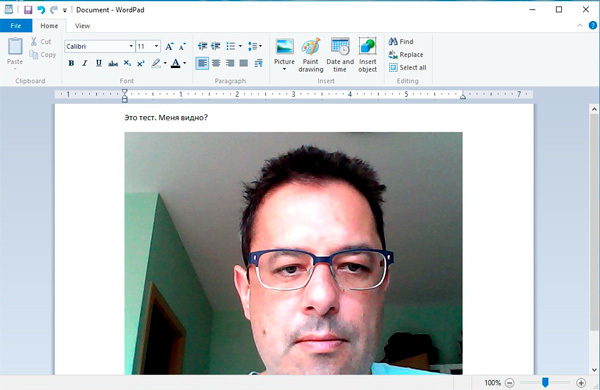Expand the Calibri font family dropdown

tap(131, 46)
